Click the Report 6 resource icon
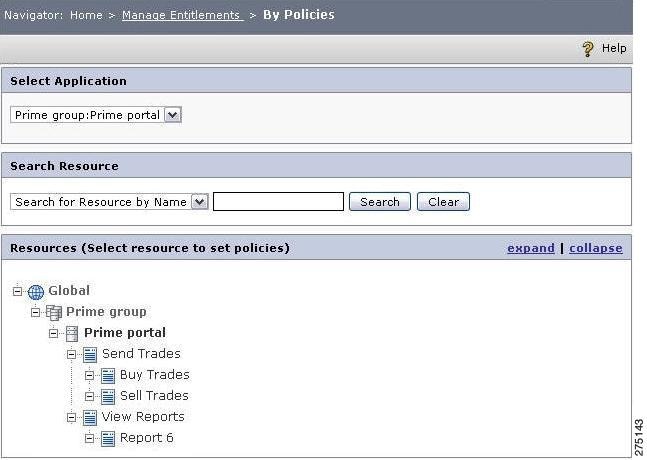The width and height of the screenshot is (647, 460). point(108,439)
